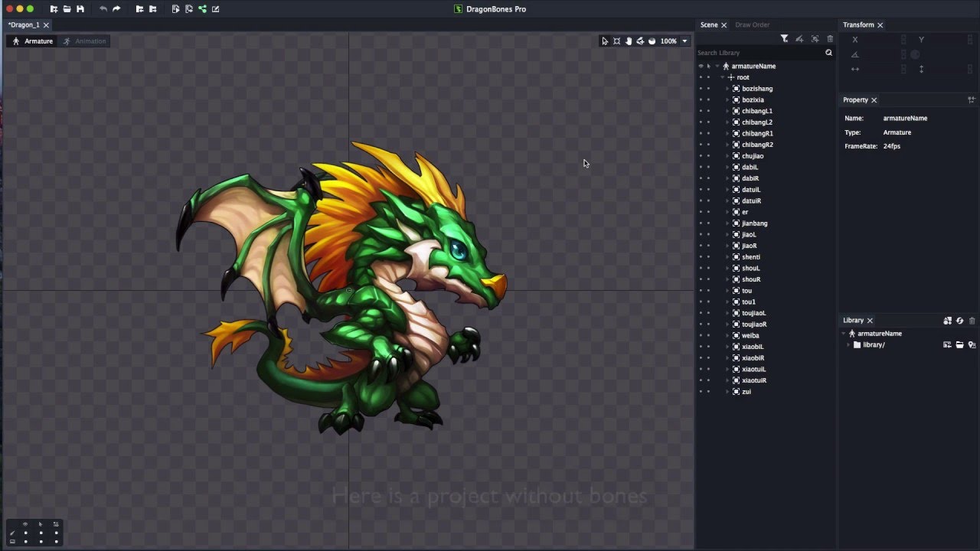Viewport: 980px width, 551px height.
Task: Click the green share icon
Action: (x=202, y=9)
